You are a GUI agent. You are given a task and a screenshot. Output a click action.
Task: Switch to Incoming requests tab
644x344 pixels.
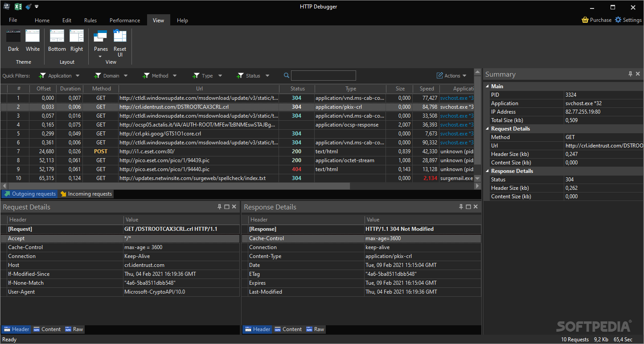coord(86,194)
